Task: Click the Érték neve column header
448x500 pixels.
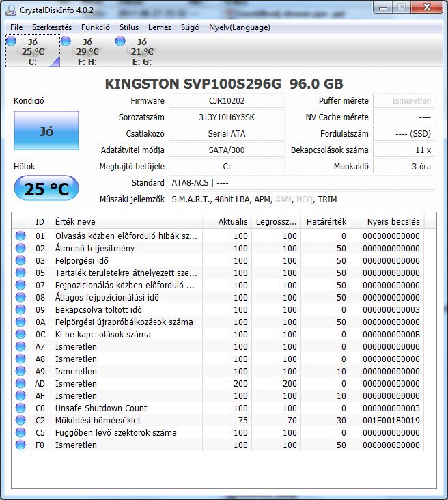Action: [x=126, y=221]
